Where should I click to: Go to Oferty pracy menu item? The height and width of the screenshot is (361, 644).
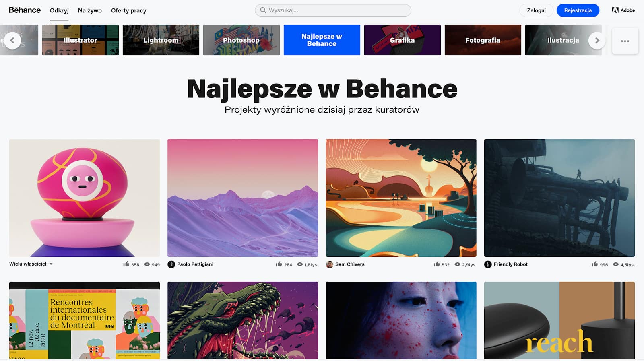point(129,10)
